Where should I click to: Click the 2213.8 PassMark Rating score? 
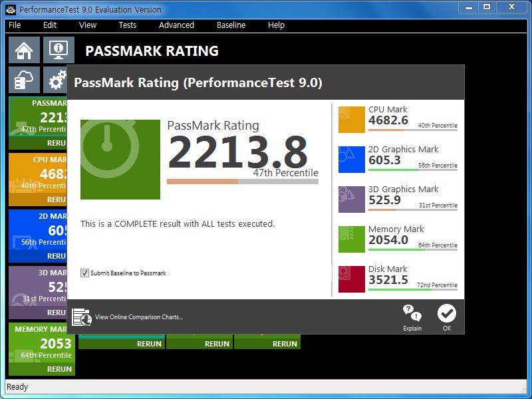click(x=237, y=152)
